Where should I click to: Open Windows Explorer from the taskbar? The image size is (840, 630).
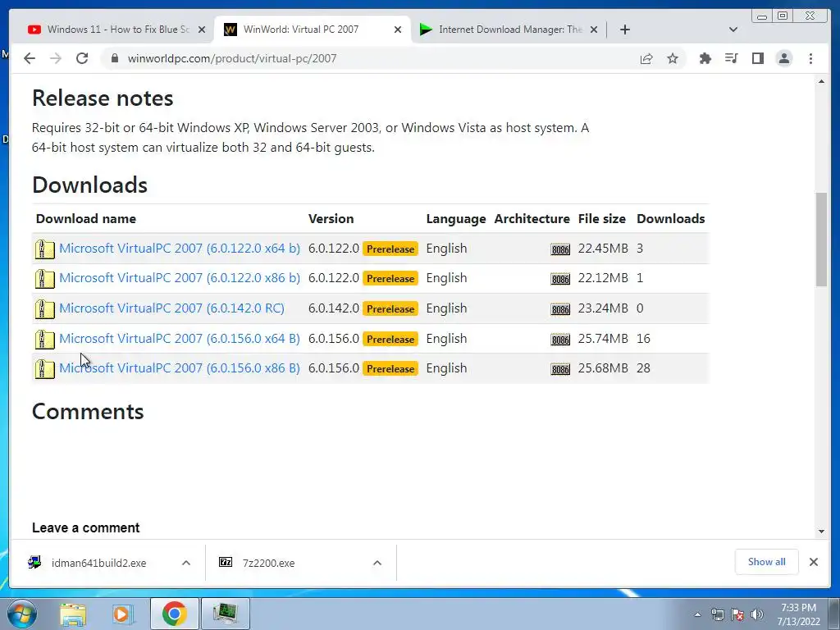(73, 614)
